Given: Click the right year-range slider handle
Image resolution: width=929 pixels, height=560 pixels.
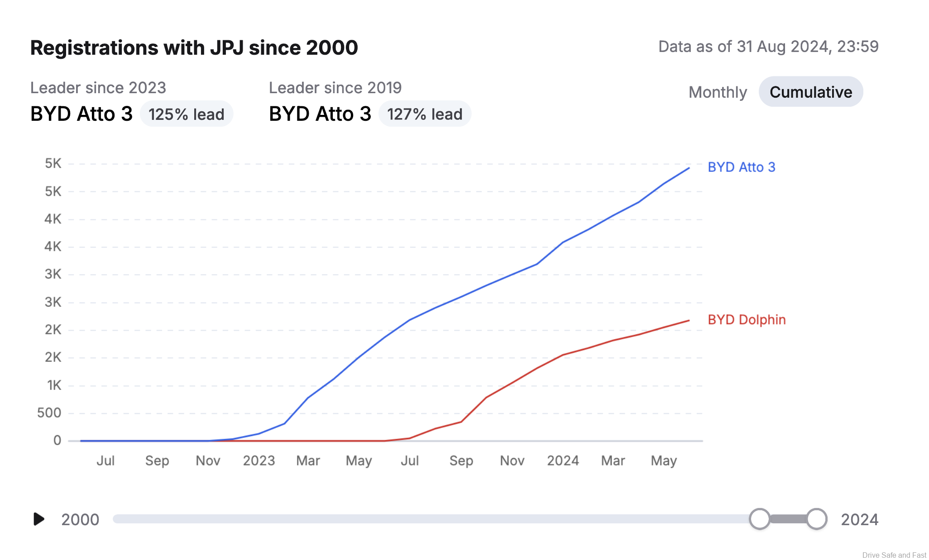Looking at the screenshot, I should coord(816,519).
